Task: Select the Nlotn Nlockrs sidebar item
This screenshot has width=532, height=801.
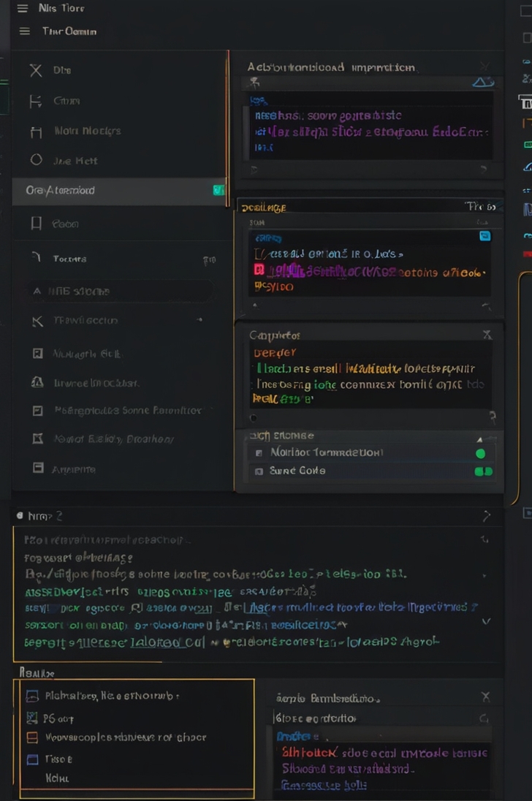Action: [88, 132]
